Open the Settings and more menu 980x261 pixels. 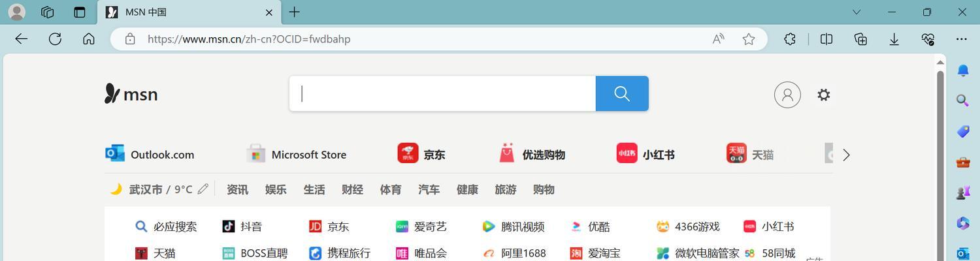pyautogui.click(x=961, y=39)
